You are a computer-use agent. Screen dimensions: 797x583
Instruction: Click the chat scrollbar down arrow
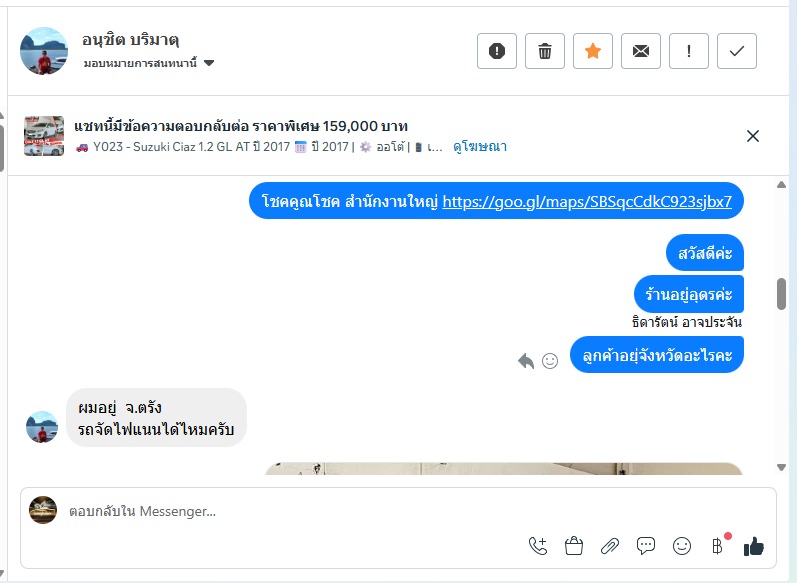782,468
